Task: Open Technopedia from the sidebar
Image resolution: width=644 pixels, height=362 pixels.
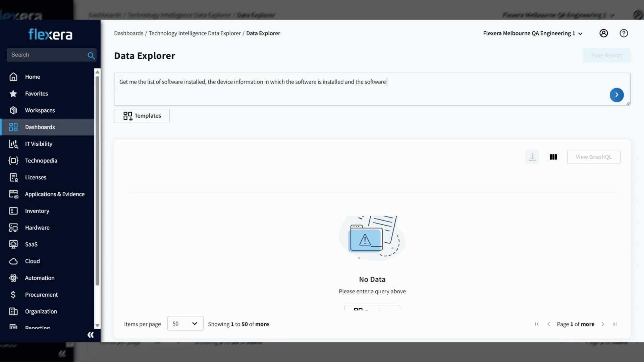Action: coord(41,161)
